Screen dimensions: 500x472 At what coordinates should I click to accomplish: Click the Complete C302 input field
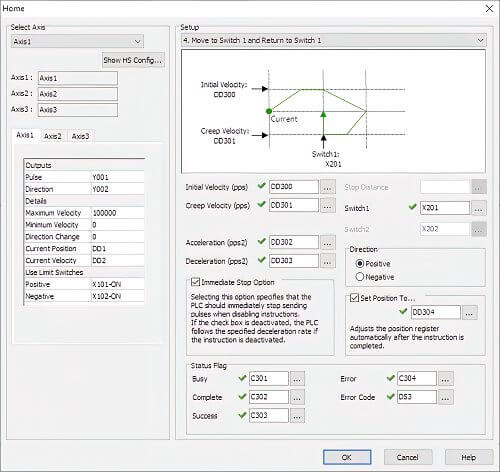(x=269, y=397)
